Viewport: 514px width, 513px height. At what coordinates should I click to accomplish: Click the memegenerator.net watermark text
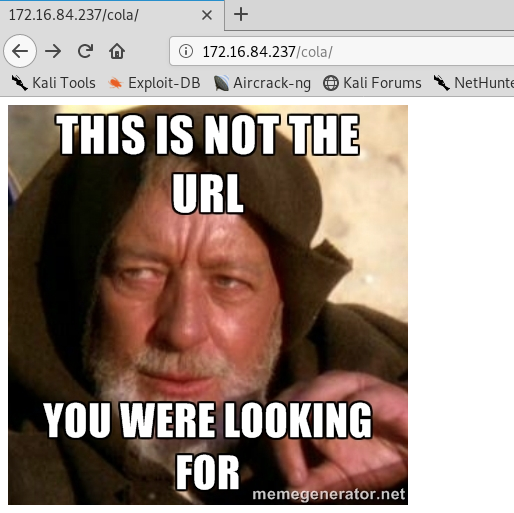[329, 494]
